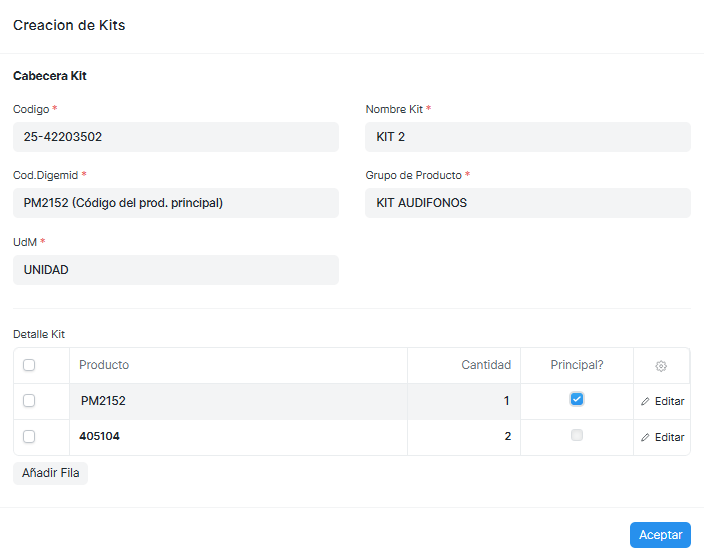704x558 pixels.
Task: Select the PM2152 product cell
Action: (238, 401)
